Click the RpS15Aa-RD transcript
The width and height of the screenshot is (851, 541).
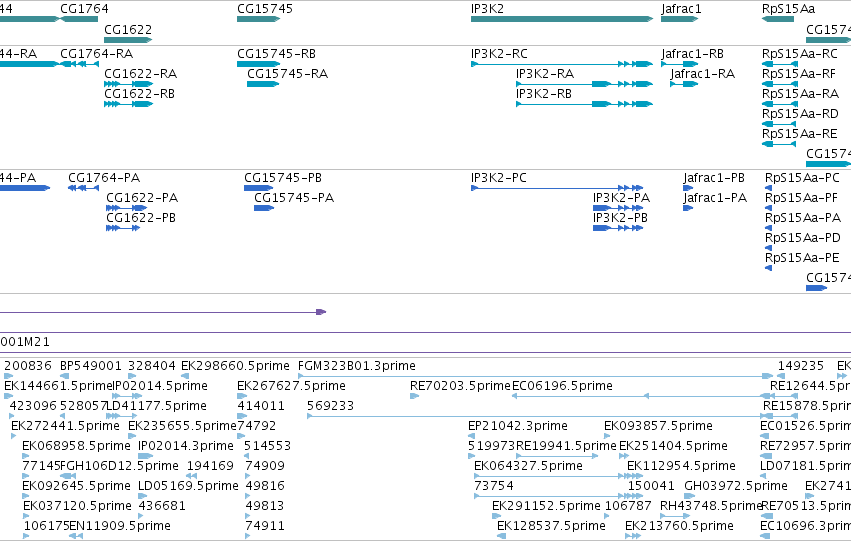click(779, 124)
